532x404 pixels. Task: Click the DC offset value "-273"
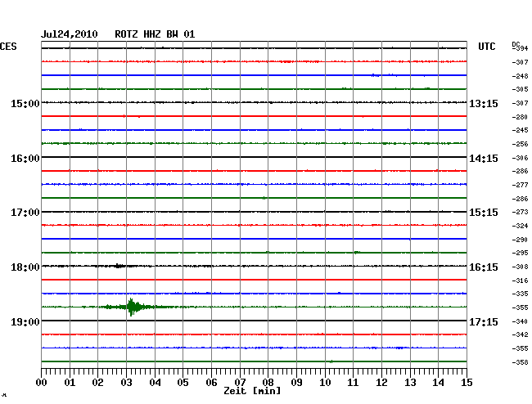coord(520,212)
